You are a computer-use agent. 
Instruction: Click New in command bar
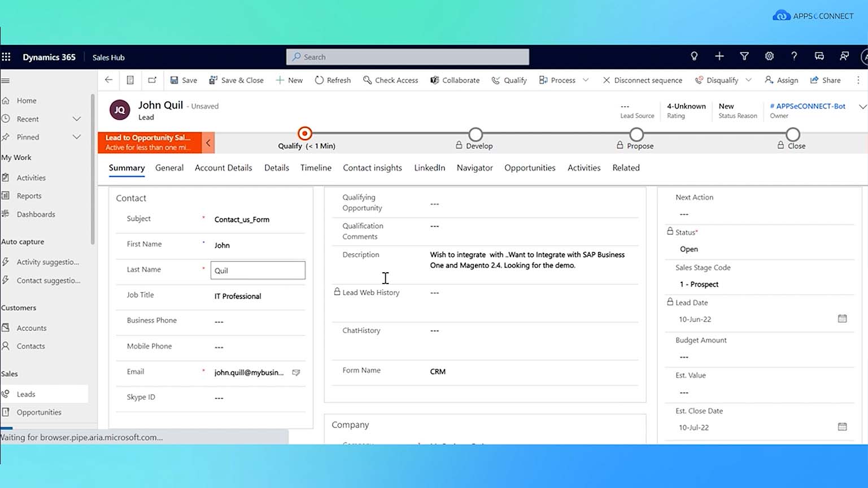(289, 80)
